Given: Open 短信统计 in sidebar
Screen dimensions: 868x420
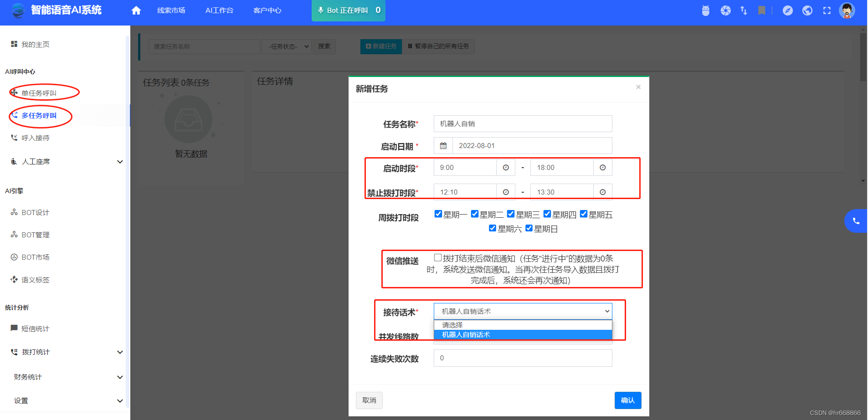Looking at the screenshot, I should click(30, 329).
